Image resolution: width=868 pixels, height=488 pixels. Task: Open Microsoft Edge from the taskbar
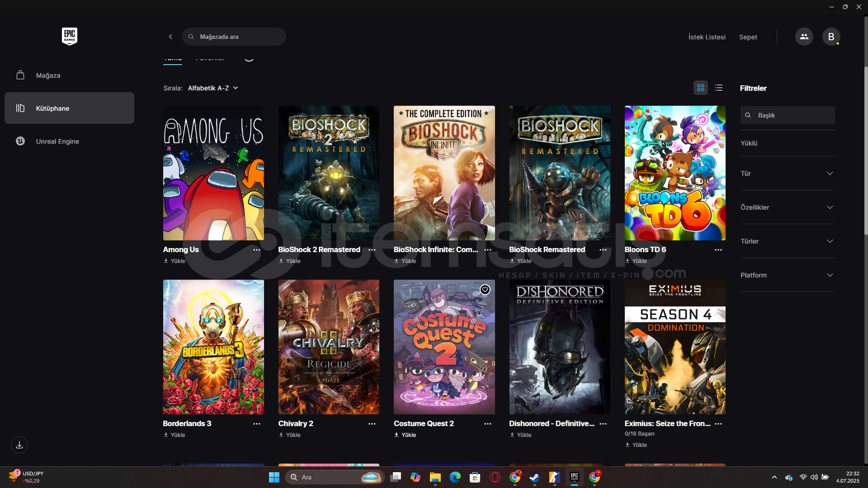[x=455, y=477]
